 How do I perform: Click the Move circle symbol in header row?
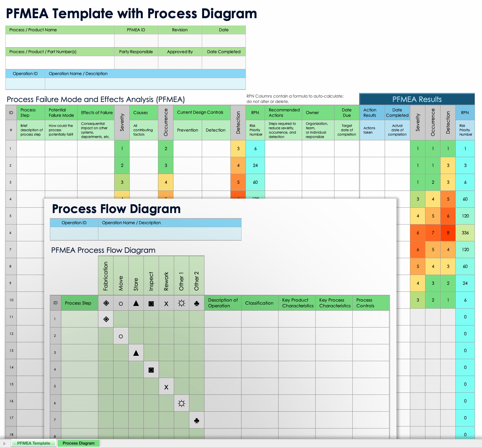[x=121, y=304]
